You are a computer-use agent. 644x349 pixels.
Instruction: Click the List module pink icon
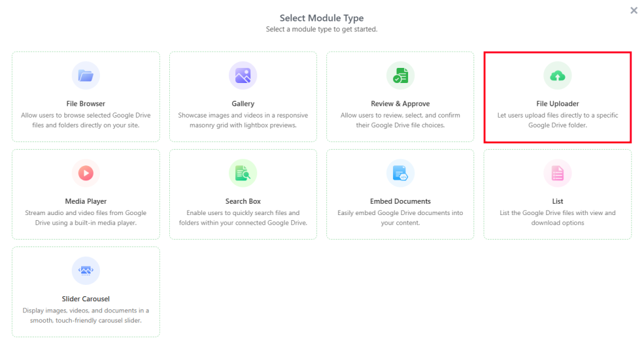click(557, 174)
